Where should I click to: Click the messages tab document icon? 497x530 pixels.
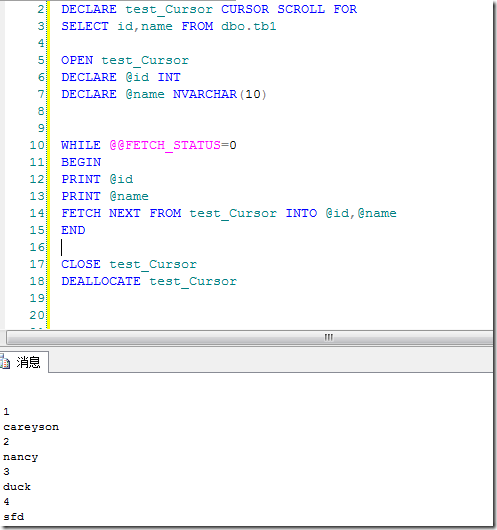5,362
